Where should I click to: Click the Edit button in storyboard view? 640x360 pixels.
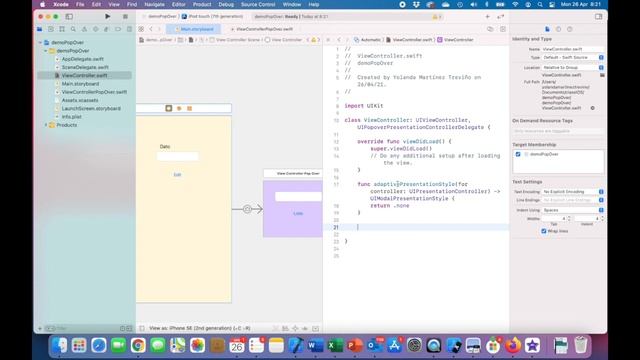[177, 174]
